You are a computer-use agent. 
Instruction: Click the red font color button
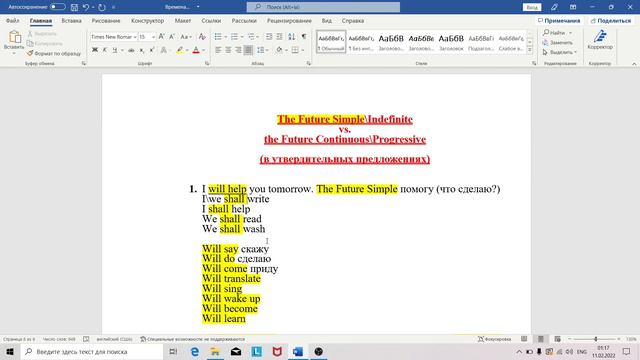point(196,50)
